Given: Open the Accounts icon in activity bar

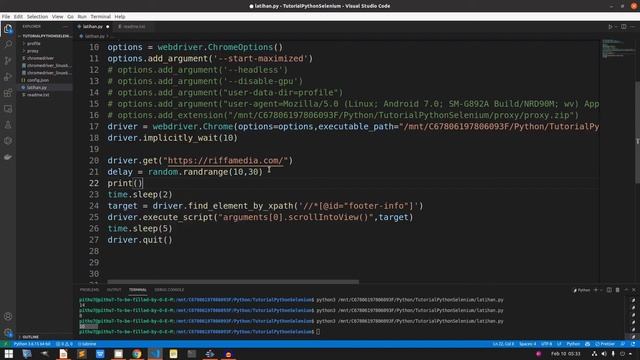Looking at the screenshot, I should (x=8, y=316).
